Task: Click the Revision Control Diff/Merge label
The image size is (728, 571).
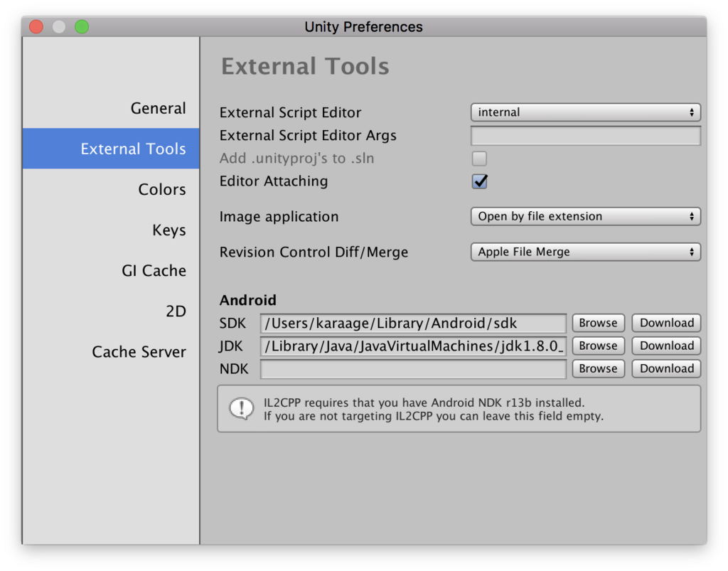Action: click(314, 252)
